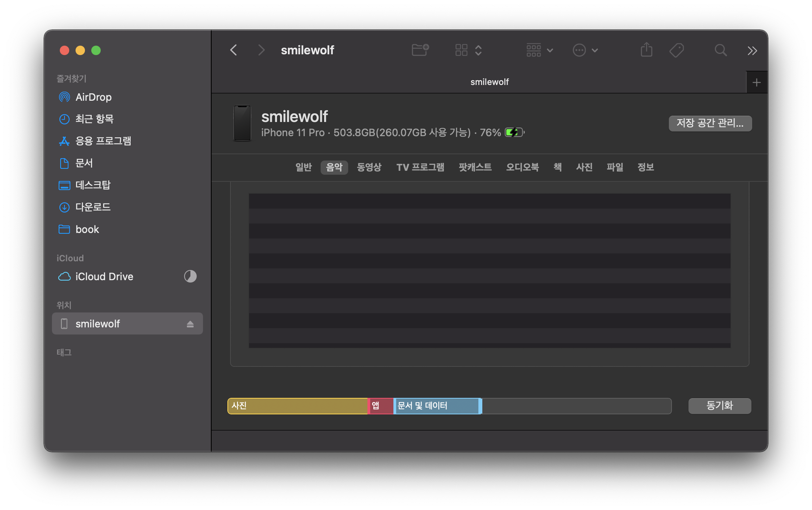Switch to the 일반 tab

click(303, 167)
